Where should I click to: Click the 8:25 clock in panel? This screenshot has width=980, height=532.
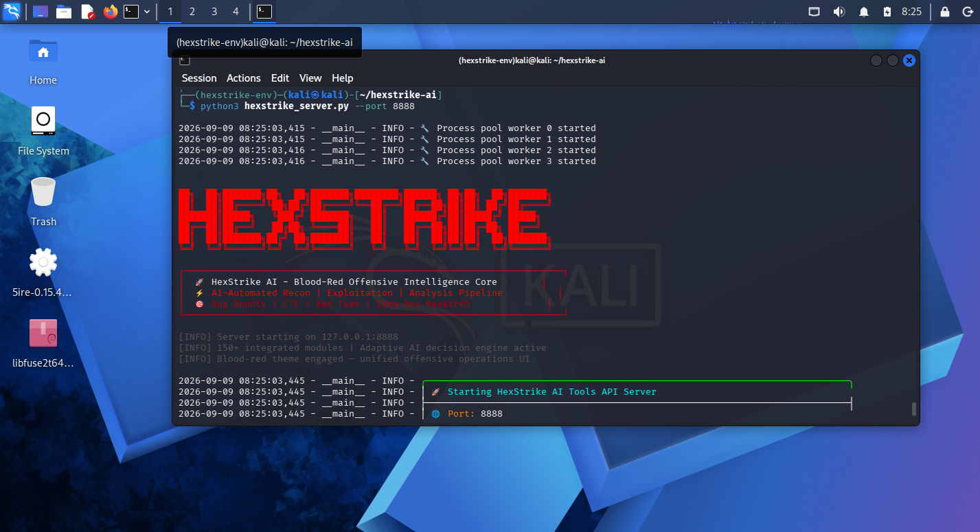coord(911,12)
